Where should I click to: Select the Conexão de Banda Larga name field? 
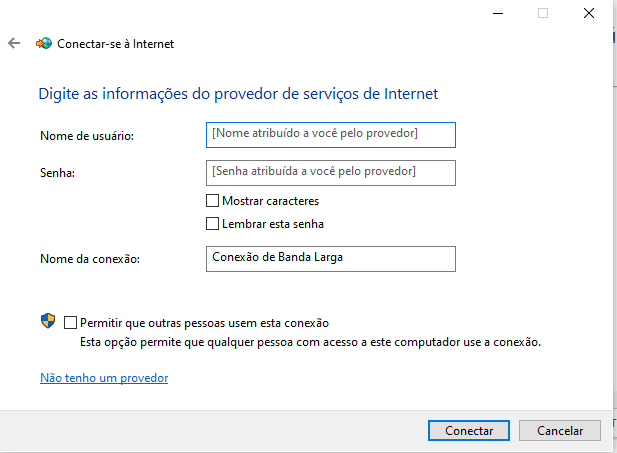(x=331, y=259)
